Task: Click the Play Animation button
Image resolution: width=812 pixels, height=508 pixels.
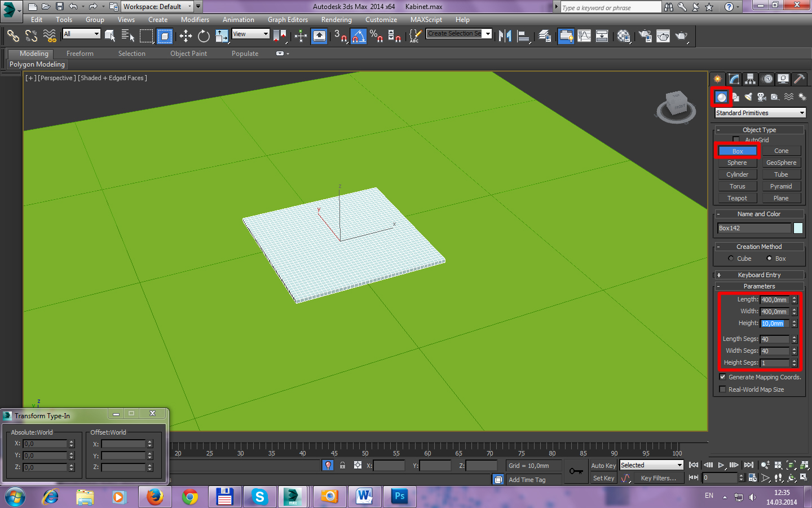Action: tap(721, 465)
